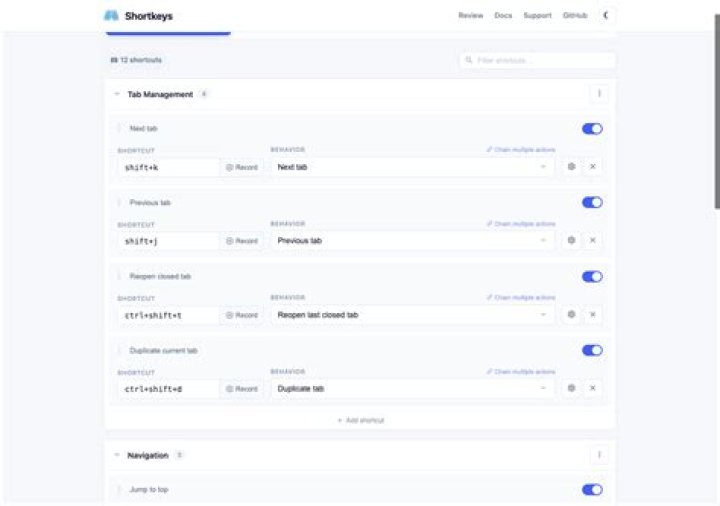720x506 pixels.
Task: Open settings gear for Reopen closed tab shortcut
Action: pyautogui.click(x=571, y=315)
